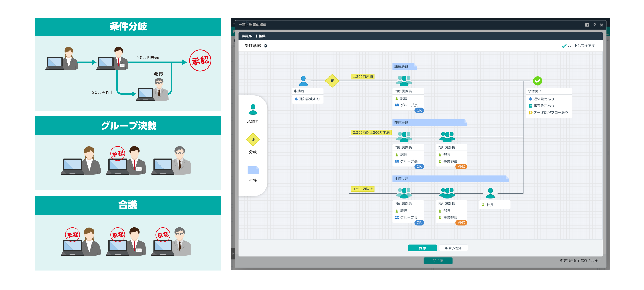Click the 保存 save button
The height and width of the screenshot is (290, 644).
point(422,248)
